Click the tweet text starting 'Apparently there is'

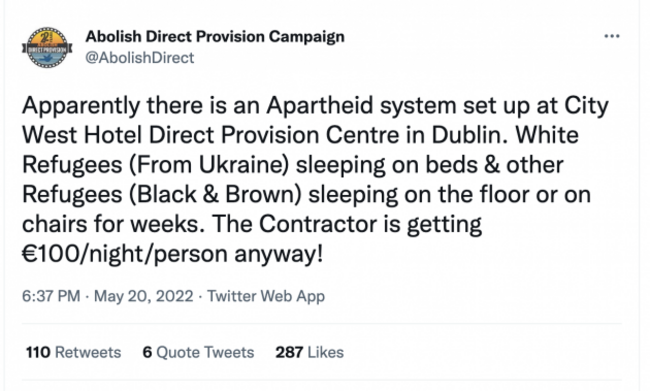click(315, 180)
